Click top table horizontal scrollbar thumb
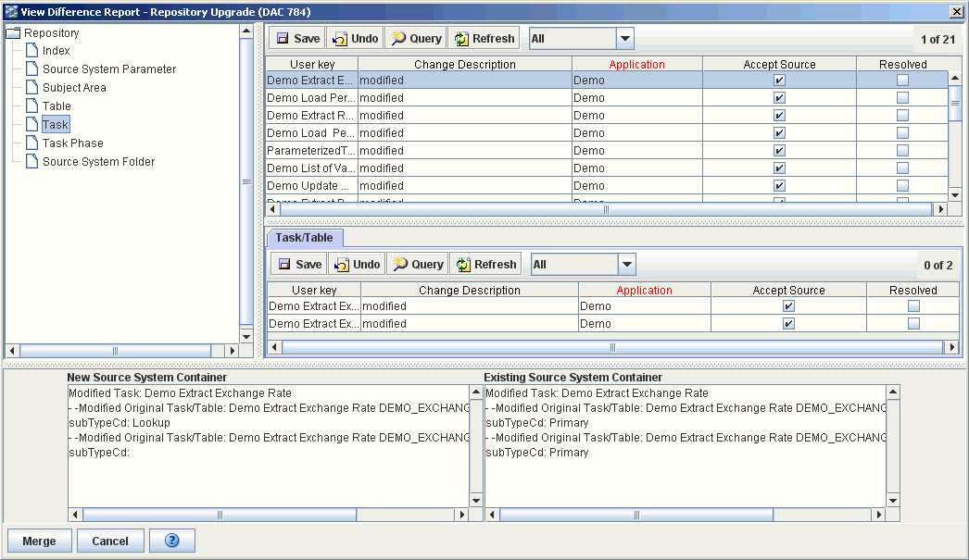The image size is (969, 560). click(x=606, y=209)
